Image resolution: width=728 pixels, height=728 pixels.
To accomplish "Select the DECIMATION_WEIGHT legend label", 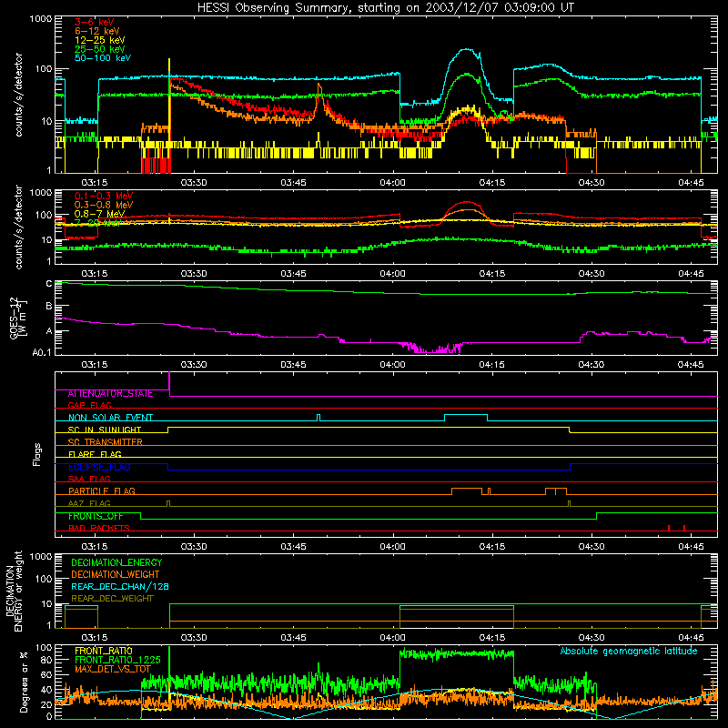I will [116, 574].
